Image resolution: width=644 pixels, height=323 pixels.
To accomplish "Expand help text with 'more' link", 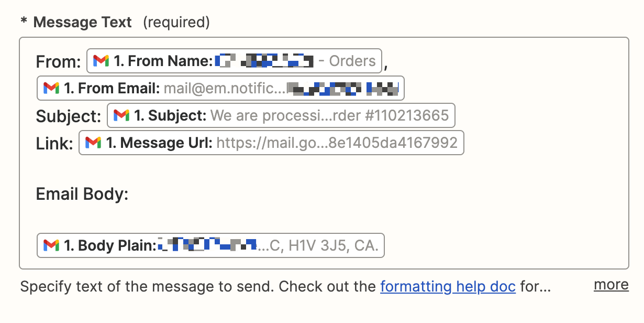I will tap(610, 285).
